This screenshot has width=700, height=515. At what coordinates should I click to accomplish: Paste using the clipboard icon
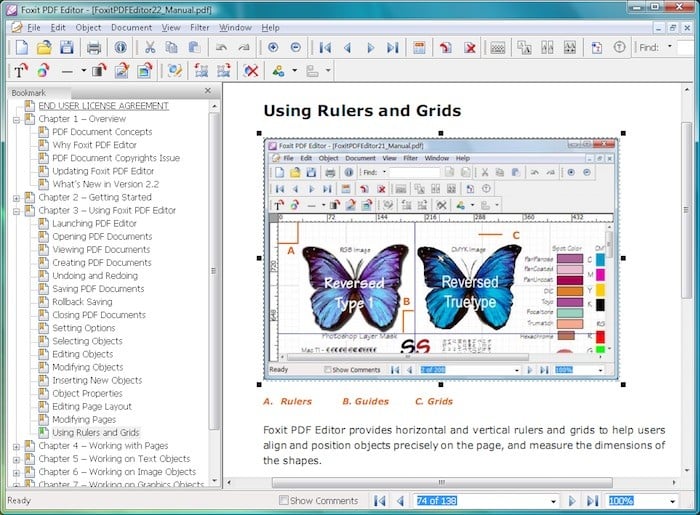194,47
